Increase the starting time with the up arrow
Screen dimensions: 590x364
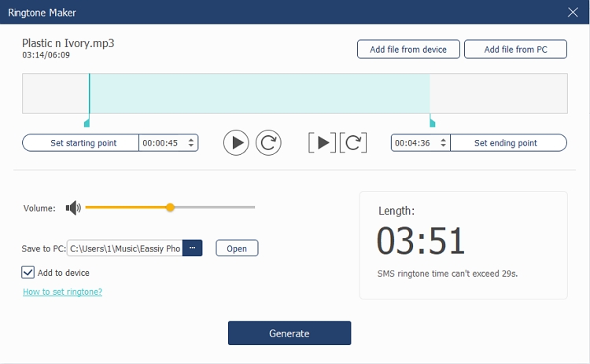[x=191, y=140]
